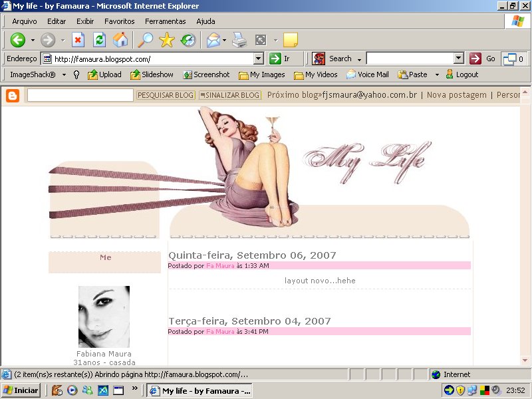
Task: Click the Nova postagem link
Action: coord(456,95)
